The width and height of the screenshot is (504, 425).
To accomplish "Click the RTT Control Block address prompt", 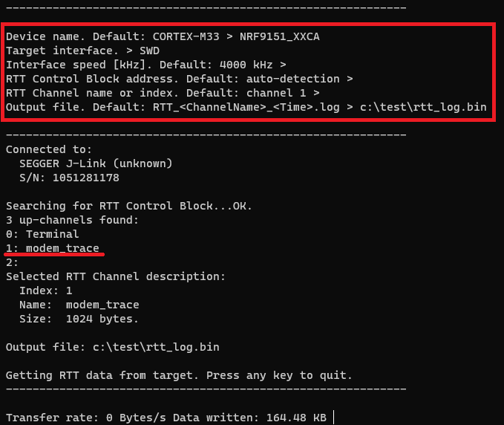I will point(179,79).
